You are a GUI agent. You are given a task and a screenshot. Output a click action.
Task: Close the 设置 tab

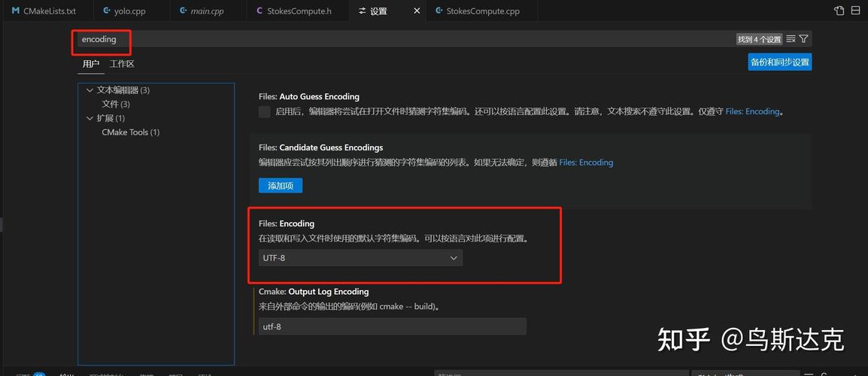click(x=417, y=11)
